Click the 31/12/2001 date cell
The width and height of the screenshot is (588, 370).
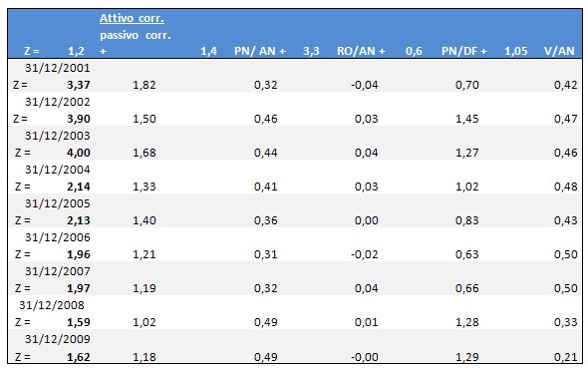pos(58,68)
